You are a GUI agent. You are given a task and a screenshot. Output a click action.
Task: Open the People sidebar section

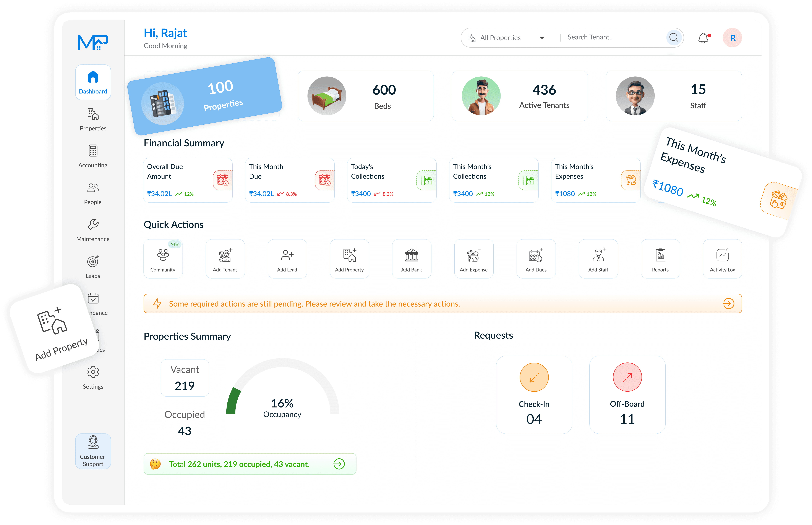pos(93,193)
